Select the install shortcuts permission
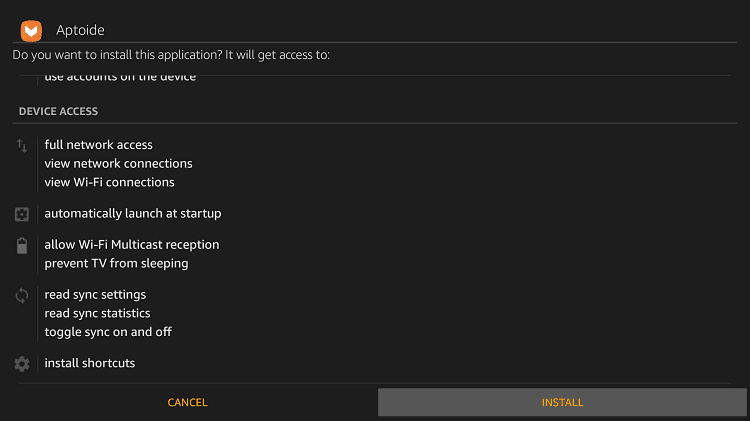Screen dimensions: 750x421 tap(90, 363)
